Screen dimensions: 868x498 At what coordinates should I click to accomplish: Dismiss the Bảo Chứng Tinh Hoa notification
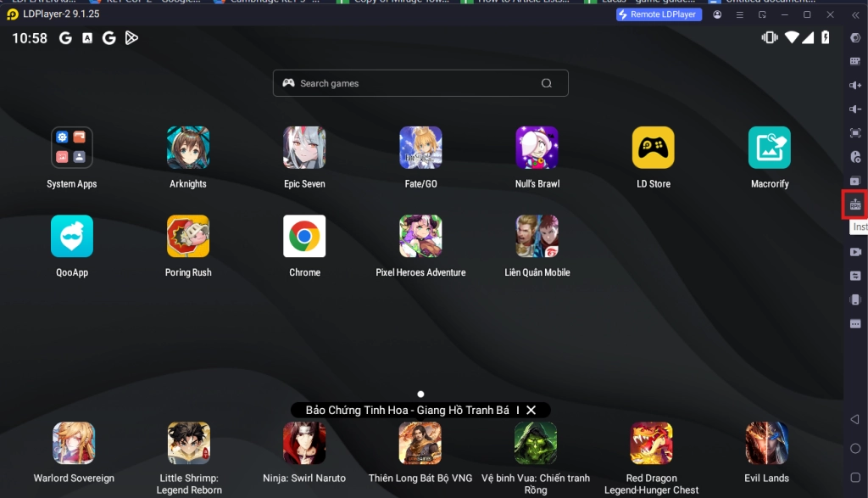point(531,409)
